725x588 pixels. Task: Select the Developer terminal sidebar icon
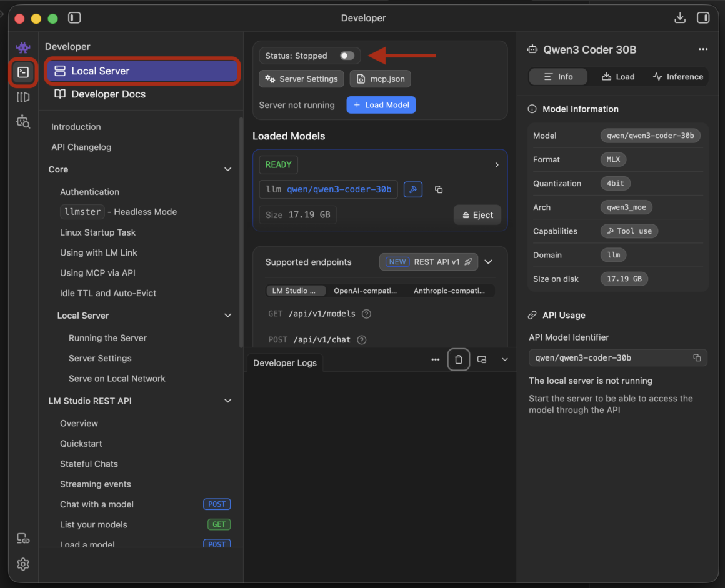(x=23, y=72)
